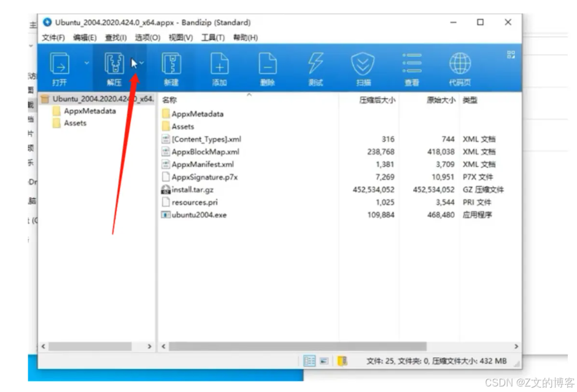Click 452,534,052 compressed size of install.tar.gz

[x=373, y=190]
